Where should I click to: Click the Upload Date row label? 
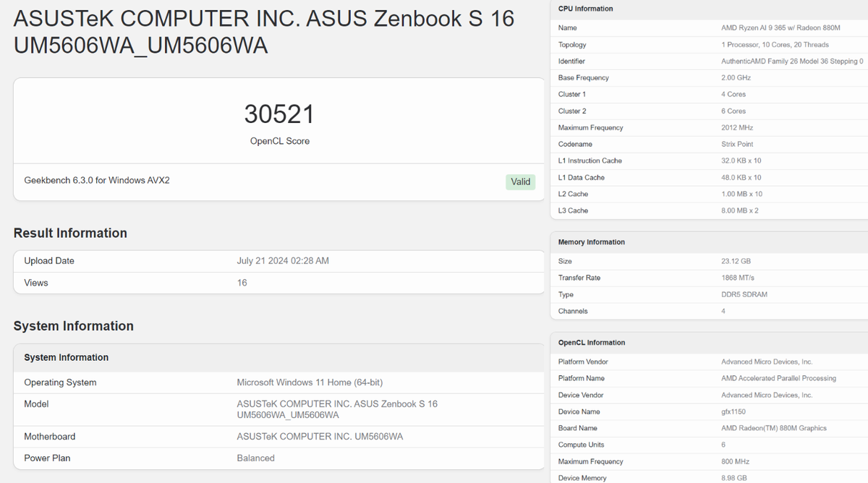click(x=49, y=260)
